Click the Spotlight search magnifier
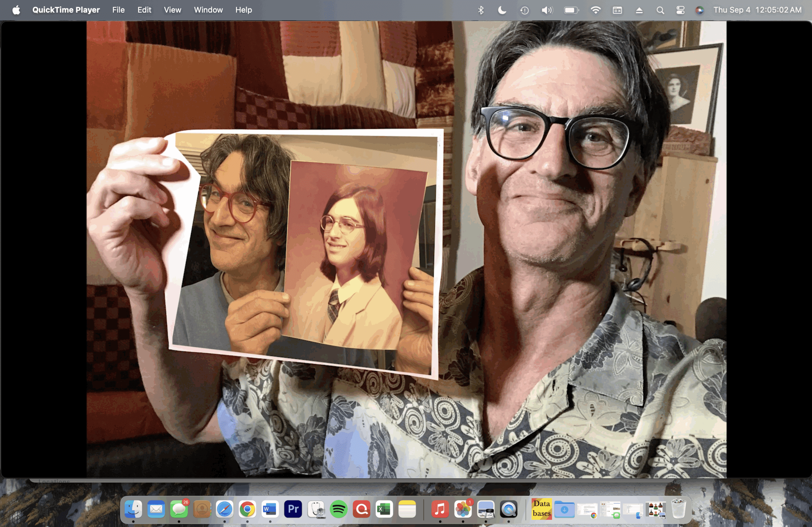The width and height of the screenshot is (812, 527). [660, 10]
